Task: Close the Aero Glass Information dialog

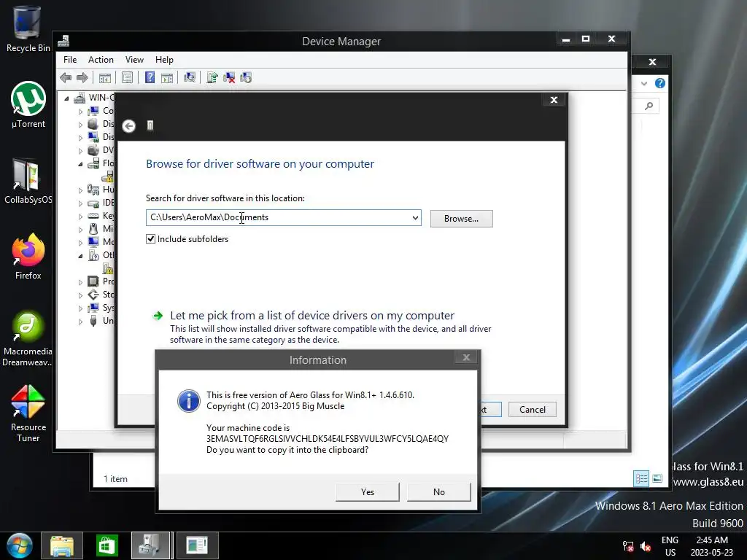Action: (x=466, y=357)
